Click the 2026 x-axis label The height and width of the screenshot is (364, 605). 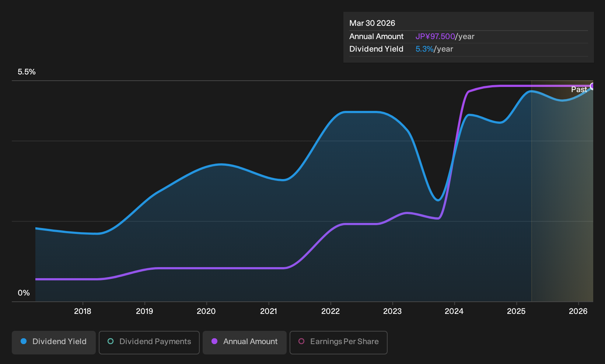(x=578, y=311)
